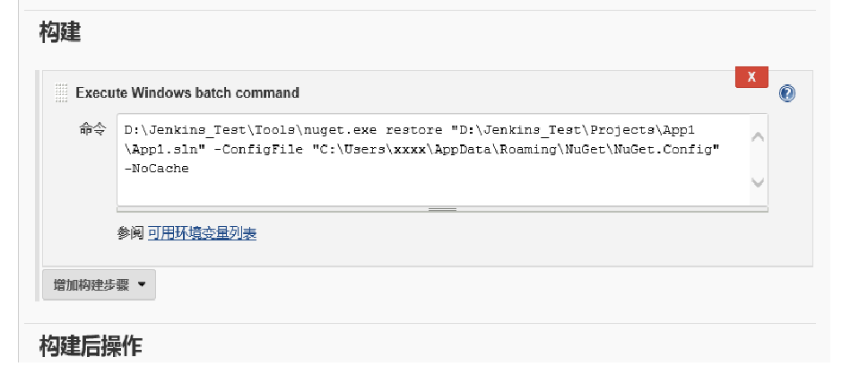The width and height of the screenshot is (868, 375).
Task: Open the 可用环境变量列表 link
Action: [202, 233]
